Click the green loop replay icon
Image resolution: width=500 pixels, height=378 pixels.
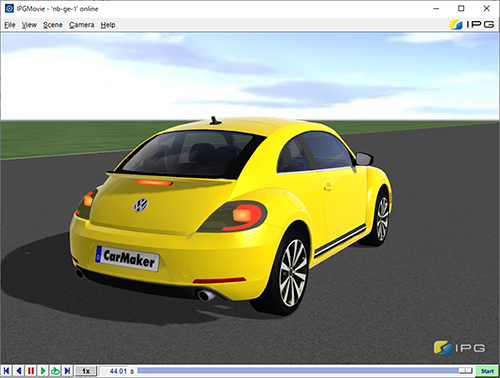click(55, 371)
